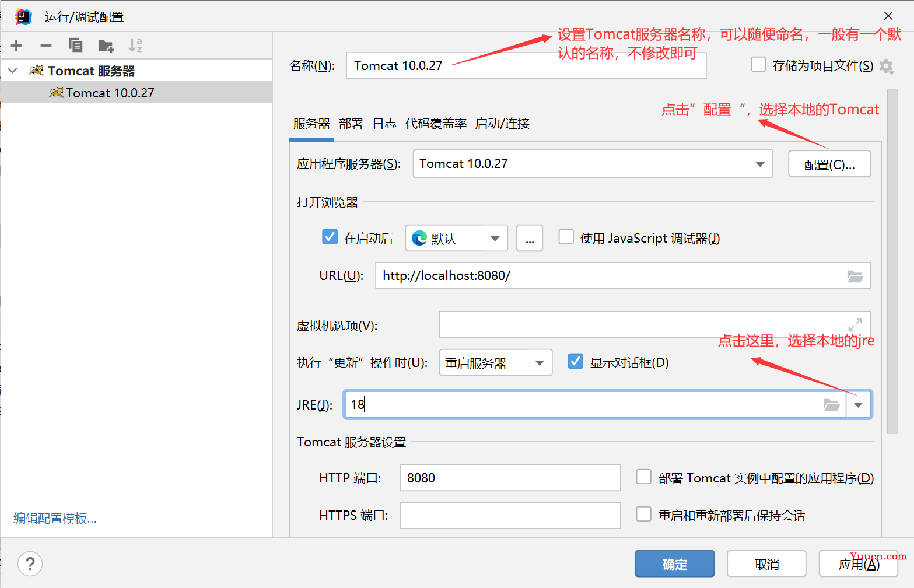
Task: Click the IntelliJ IDEA logo icon
Action: click(23, 16)
